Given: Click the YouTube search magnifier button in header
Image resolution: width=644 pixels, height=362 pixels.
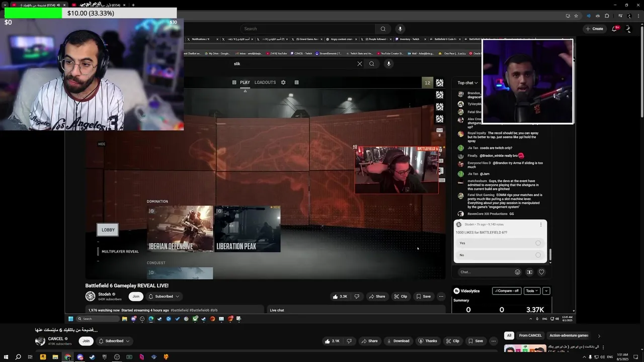Looking at the screenshot, I should (383, 29).
